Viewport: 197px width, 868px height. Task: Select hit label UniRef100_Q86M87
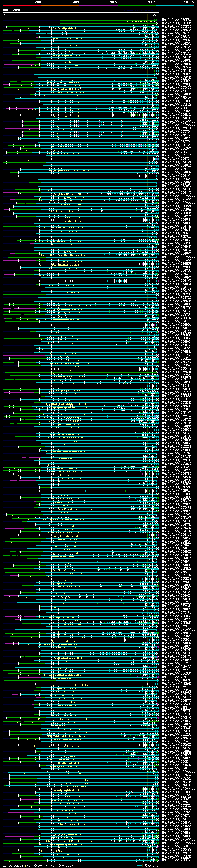point(177,497)
